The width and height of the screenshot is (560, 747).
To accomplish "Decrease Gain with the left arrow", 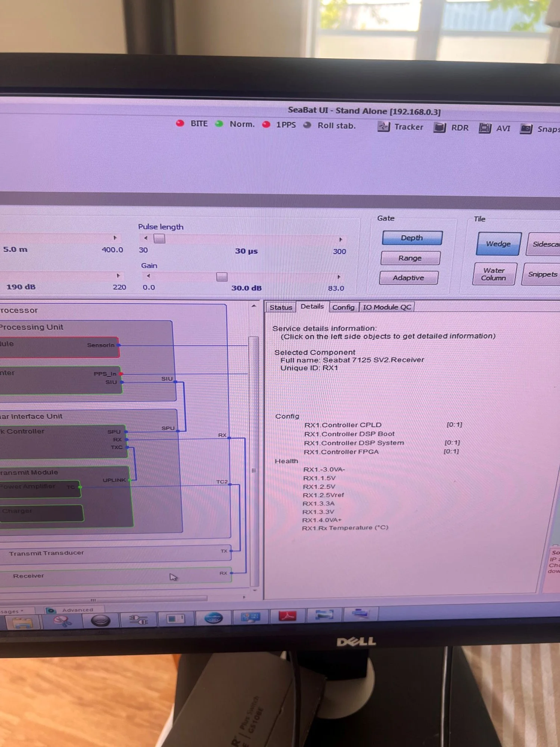I will 149,276.
